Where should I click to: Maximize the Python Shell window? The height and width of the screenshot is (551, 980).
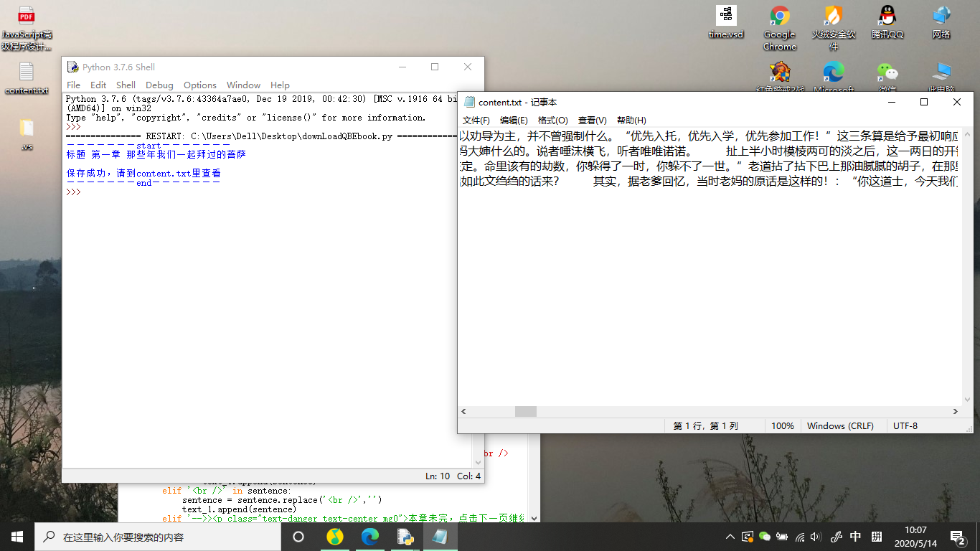click(x=435, y=67)
